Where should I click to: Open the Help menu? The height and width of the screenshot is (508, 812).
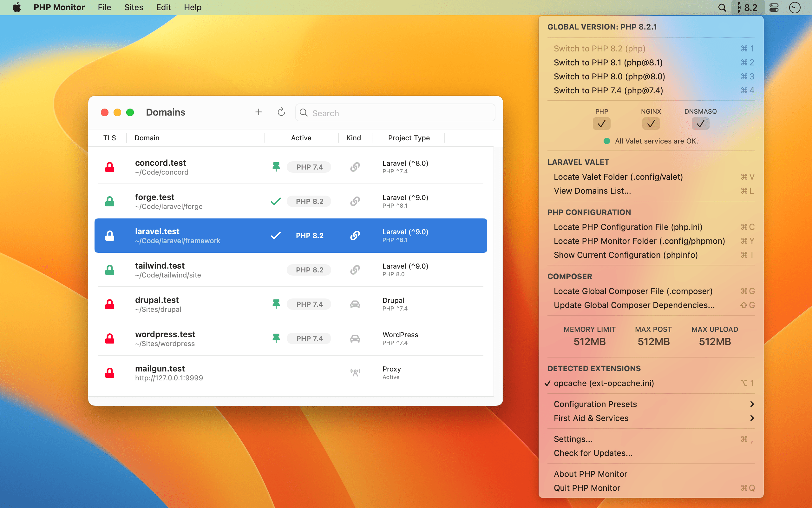click(193, 7)
